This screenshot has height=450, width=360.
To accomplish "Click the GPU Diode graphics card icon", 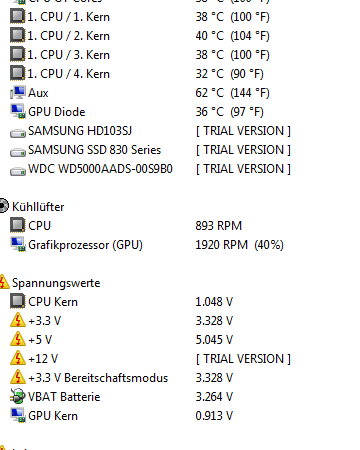I will 18,111.
